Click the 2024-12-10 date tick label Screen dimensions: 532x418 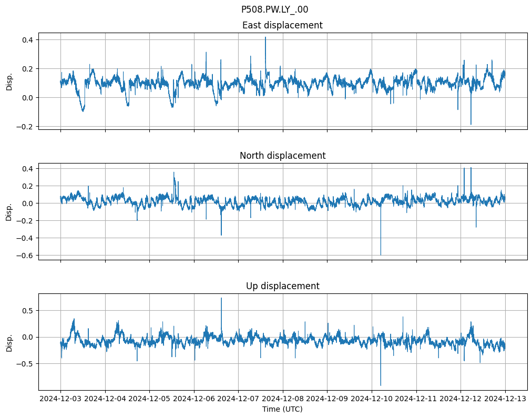point(372,399)
